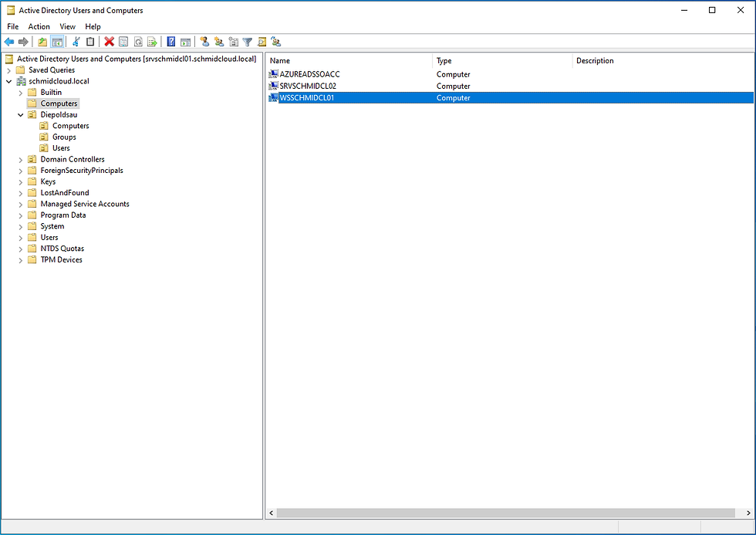
Task: Open the File menu
Action: coord(13,26)
